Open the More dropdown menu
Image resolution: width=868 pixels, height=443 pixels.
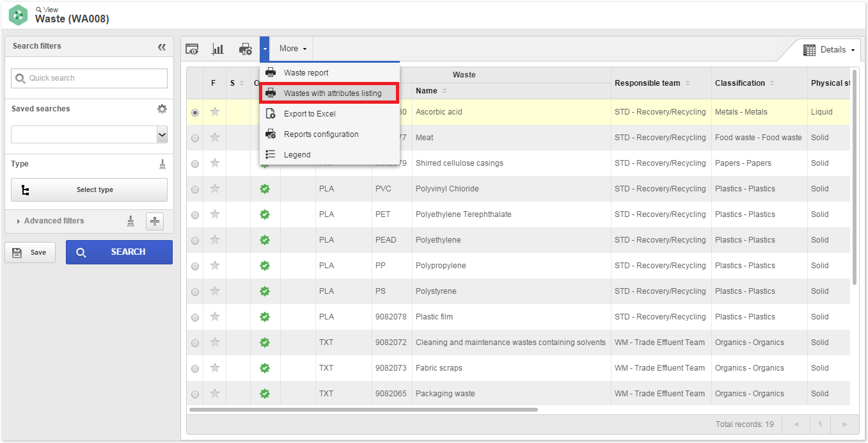(292, 49)
